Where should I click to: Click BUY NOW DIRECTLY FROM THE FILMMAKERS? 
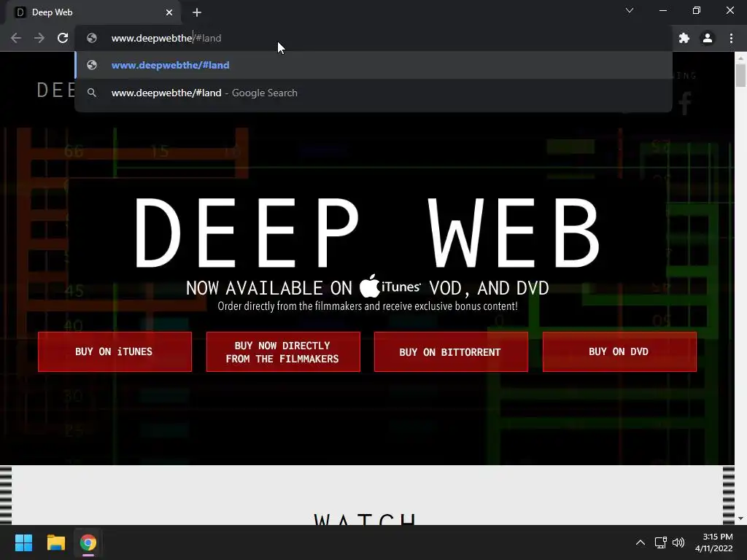point(283,352)
